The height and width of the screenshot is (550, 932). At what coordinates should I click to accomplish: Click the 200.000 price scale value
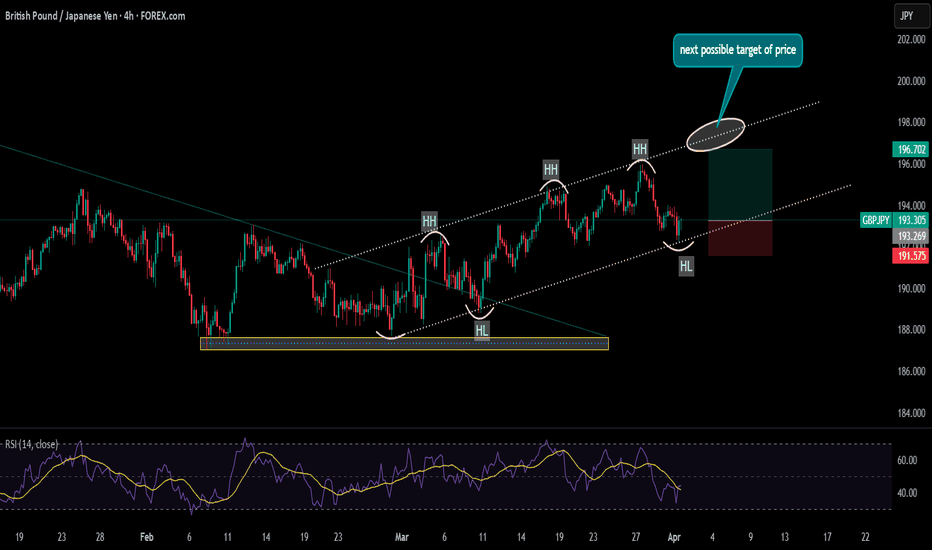click(911, 81)
